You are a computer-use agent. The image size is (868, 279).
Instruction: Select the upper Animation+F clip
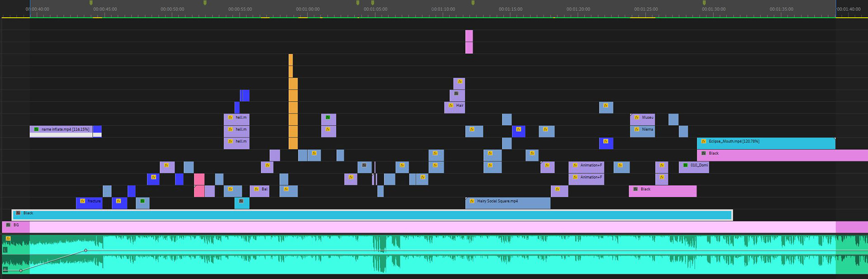click(x=586, y=167)
